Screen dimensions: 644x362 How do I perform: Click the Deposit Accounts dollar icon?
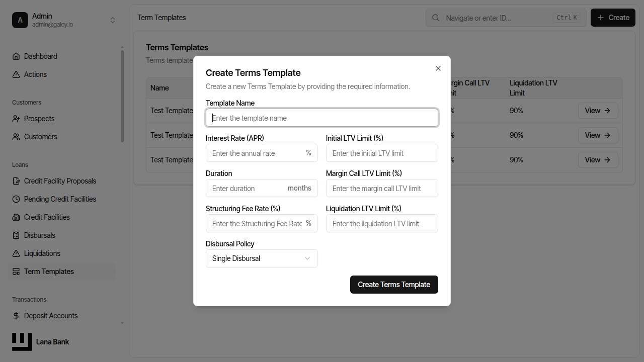[x=16, y=316]
